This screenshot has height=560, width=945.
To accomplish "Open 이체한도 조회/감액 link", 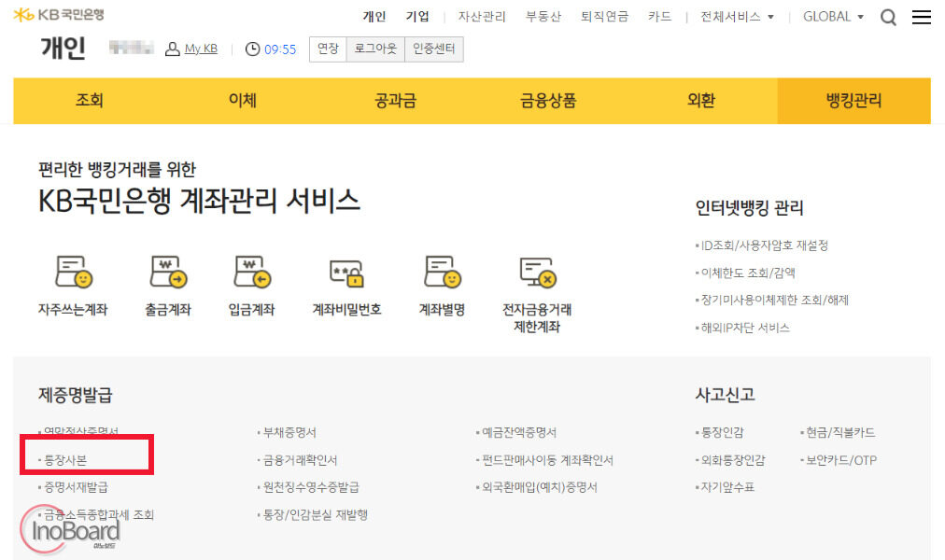I will pyautogui.click(x=747, y=273).
